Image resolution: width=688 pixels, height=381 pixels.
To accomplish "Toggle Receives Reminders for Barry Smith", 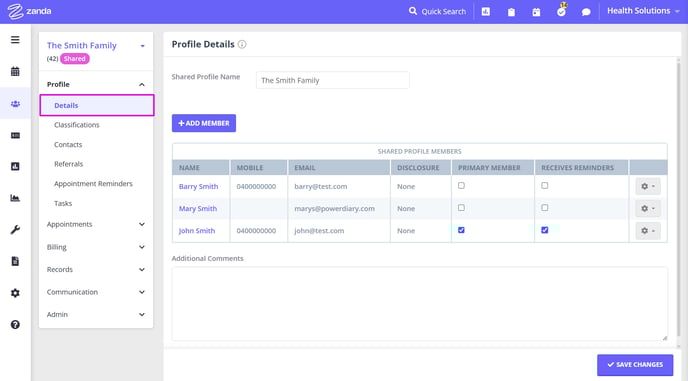I will pyautogui.click(x=545, y=186).
